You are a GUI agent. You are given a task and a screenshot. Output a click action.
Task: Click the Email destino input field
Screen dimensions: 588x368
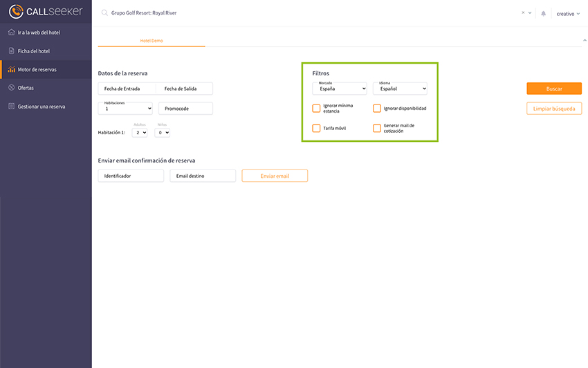click(x=203, y=176)
